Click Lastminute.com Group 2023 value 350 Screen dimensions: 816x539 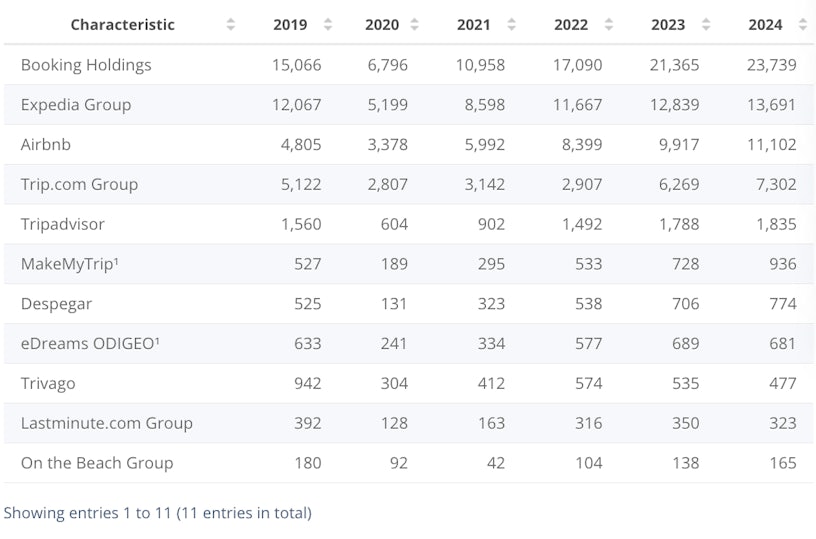(x=685, y=423)
